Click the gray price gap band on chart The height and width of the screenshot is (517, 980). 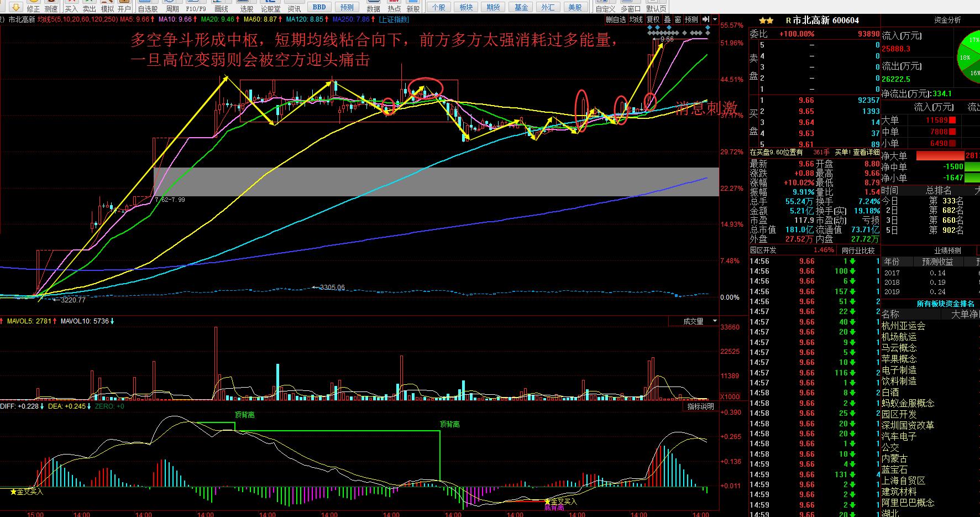pyautogui.click(x=436, y=181)
